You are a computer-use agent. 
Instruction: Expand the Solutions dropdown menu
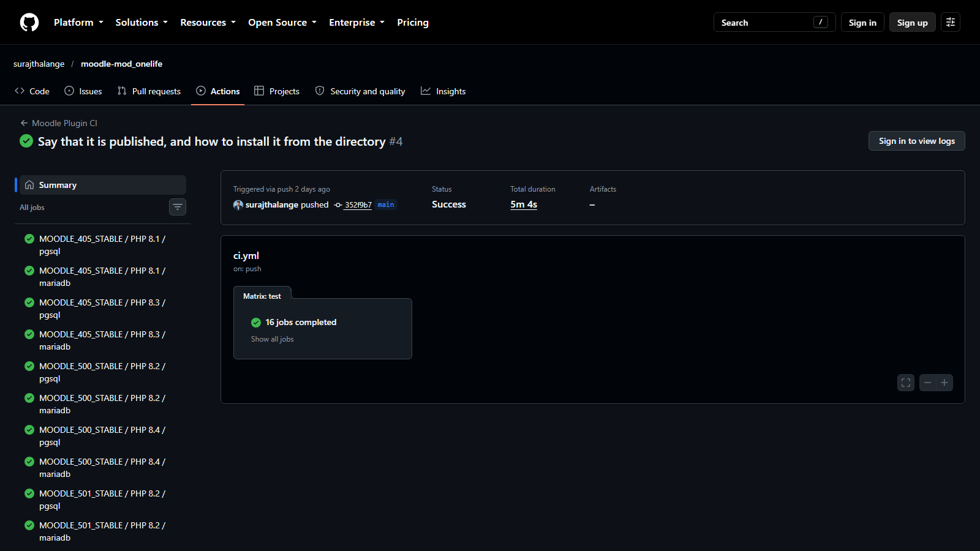(x=141, y=23)
